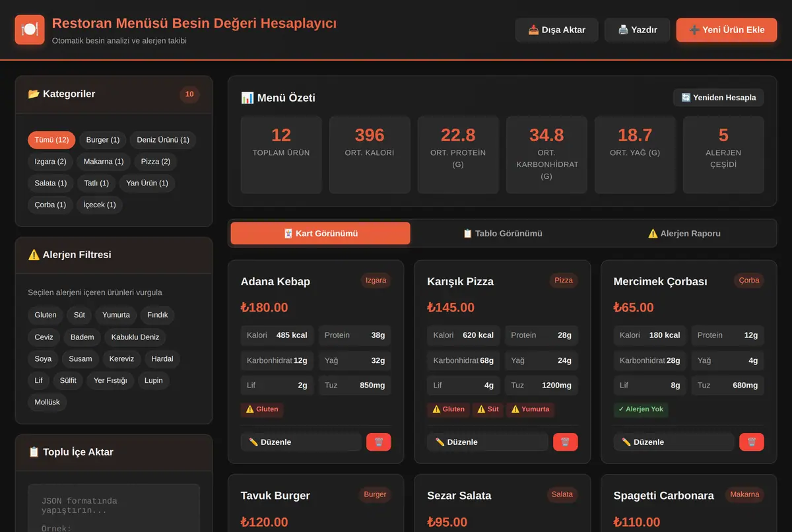Toggle the Yer Fıstığı allergen chip

click(x=110, y=381)
